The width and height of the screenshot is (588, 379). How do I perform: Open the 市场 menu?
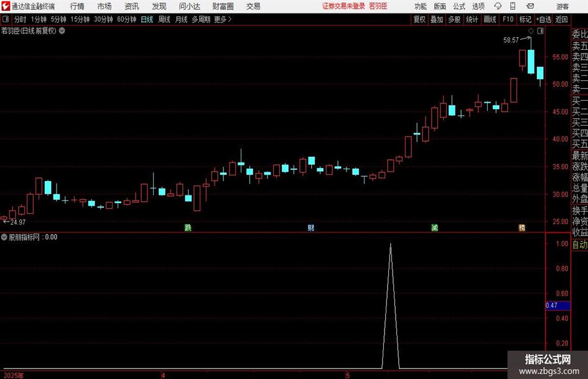point(105,6)
